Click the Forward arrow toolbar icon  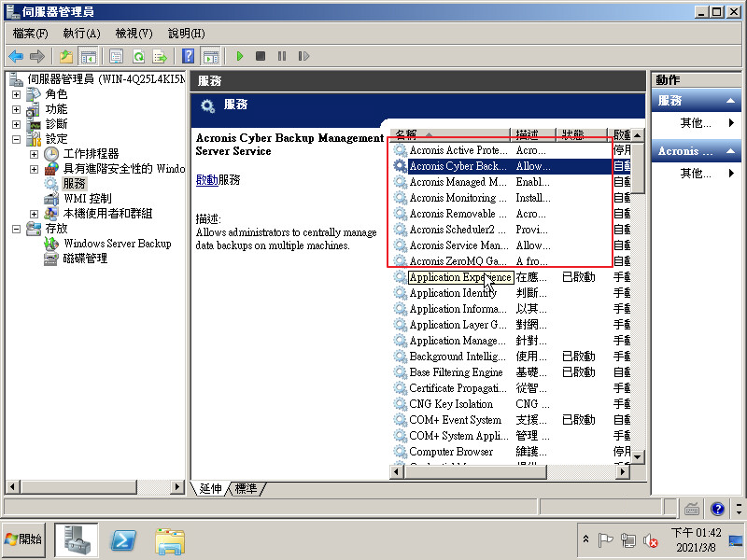coord(37,56)
